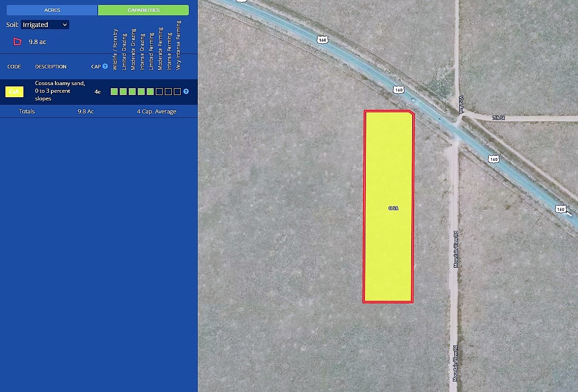Click the empty Moderate Farming box

tap(159, 92)
